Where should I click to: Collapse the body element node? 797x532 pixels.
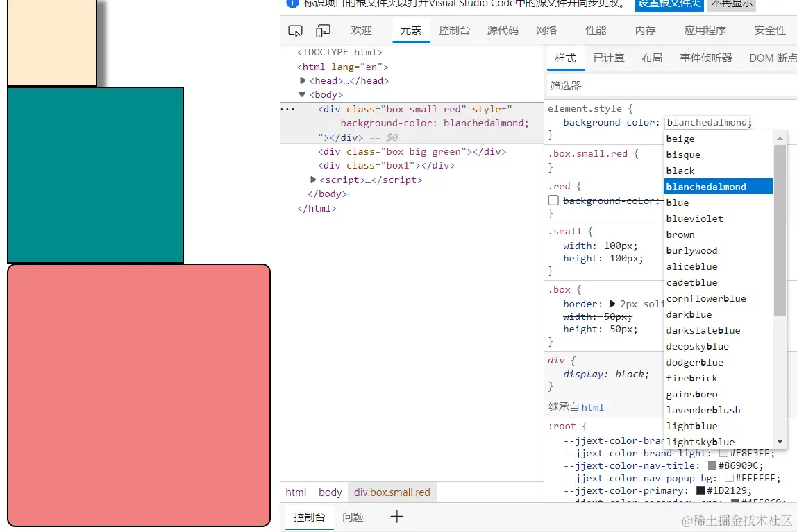(302, 94)
